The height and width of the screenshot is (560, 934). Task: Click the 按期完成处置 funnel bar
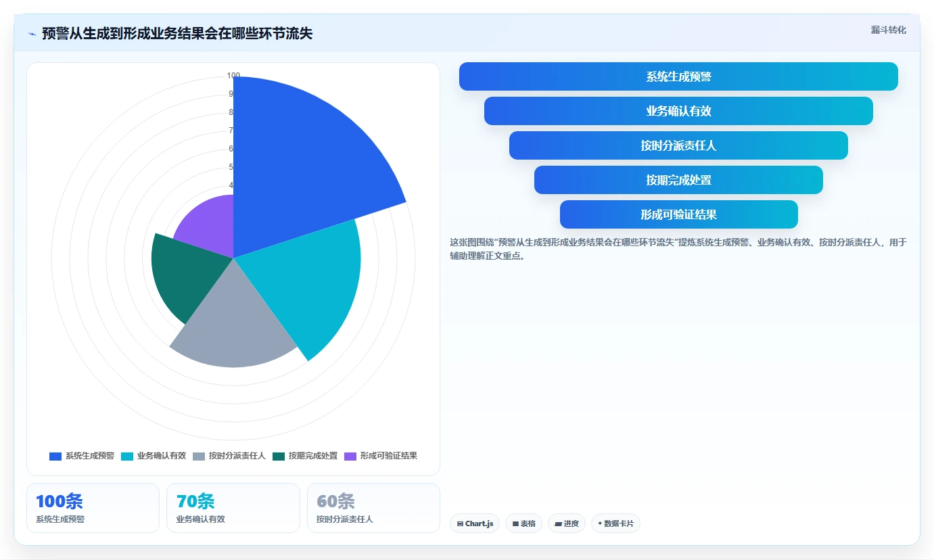678,180
